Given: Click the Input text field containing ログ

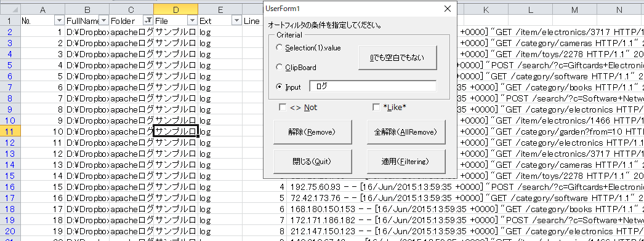Looking at the screenshot, I should pyautogui.click(x=373, y=86).
